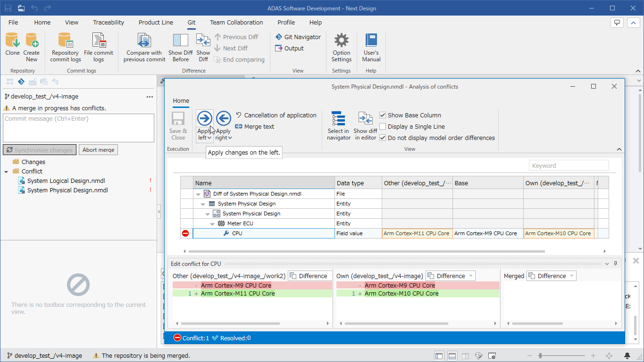
Task: Open the Git Navigator view
Action: [x=298, y=37]
